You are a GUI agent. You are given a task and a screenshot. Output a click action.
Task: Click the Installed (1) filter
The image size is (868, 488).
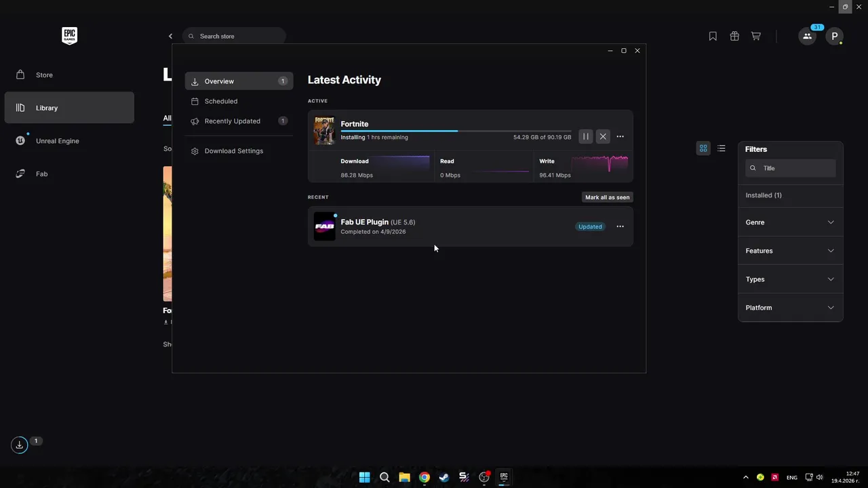click(x=764, y=195)
